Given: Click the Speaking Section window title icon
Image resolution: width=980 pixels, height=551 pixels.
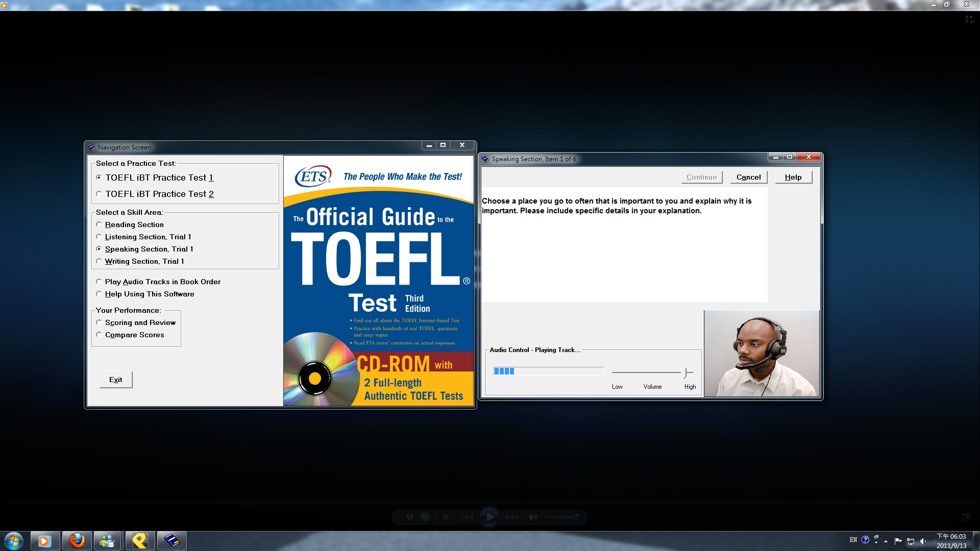Looking at the screenshot, I should pyautogui.click(x=485, y=159).
